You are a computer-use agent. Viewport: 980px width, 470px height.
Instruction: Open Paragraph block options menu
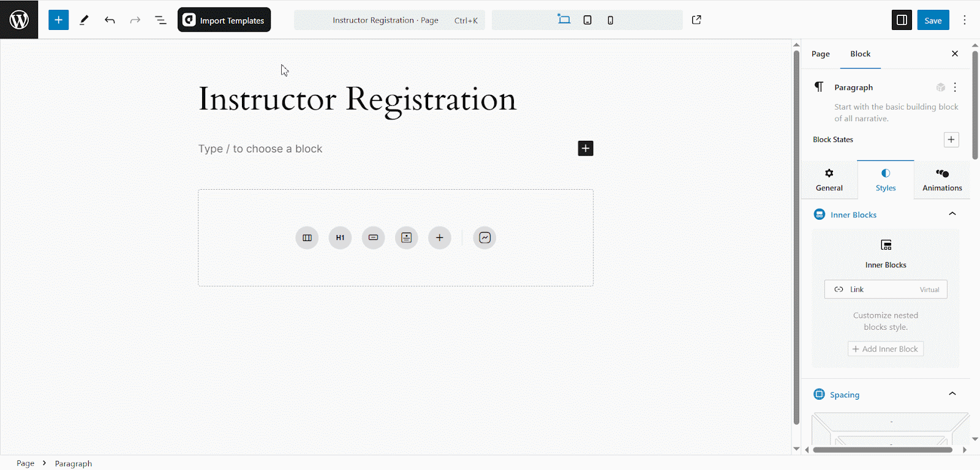(955, 88)
